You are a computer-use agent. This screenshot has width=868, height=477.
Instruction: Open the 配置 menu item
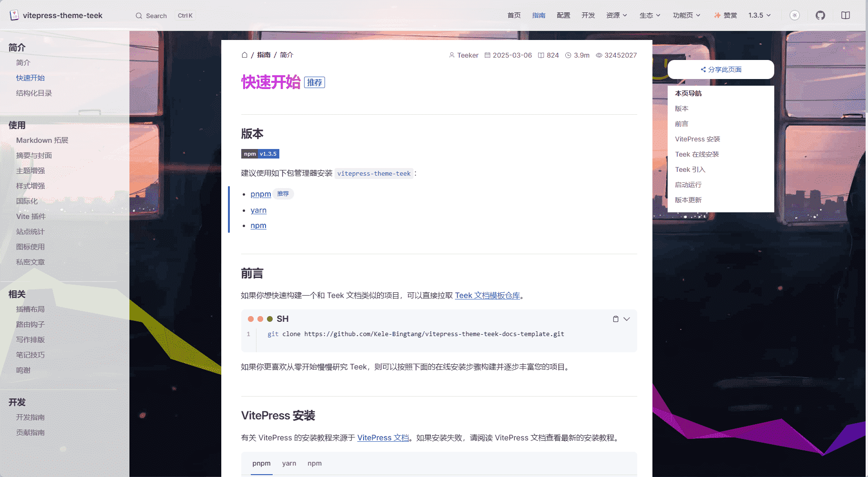click(563, 15)
